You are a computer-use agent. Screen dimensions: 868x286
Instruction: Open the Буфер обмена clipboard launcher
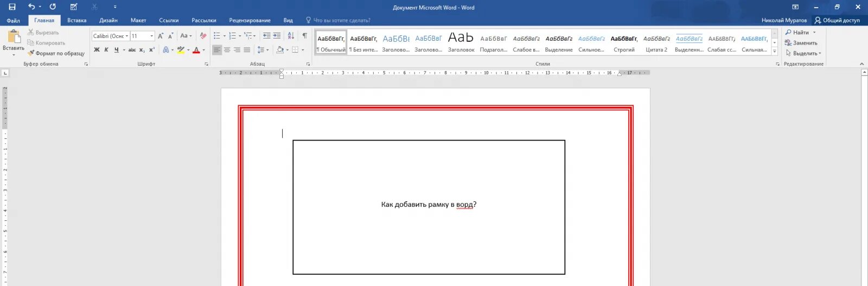[86, 64]
